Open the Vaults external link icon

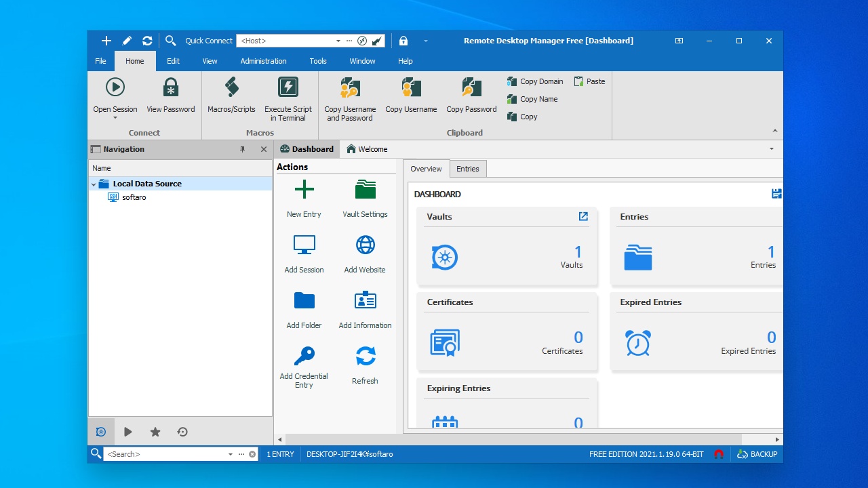click(x=583, y=216)
